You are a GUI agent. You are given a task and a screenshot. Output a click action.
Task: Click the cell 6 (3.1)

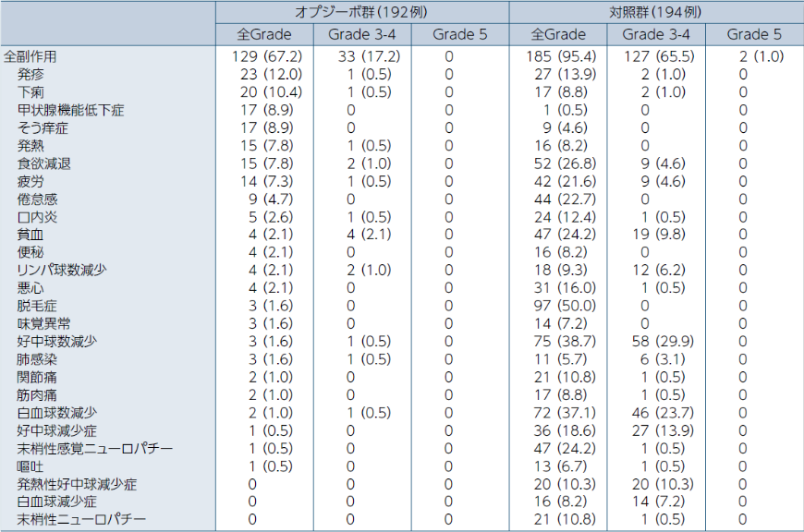click(x=663, y=358)
